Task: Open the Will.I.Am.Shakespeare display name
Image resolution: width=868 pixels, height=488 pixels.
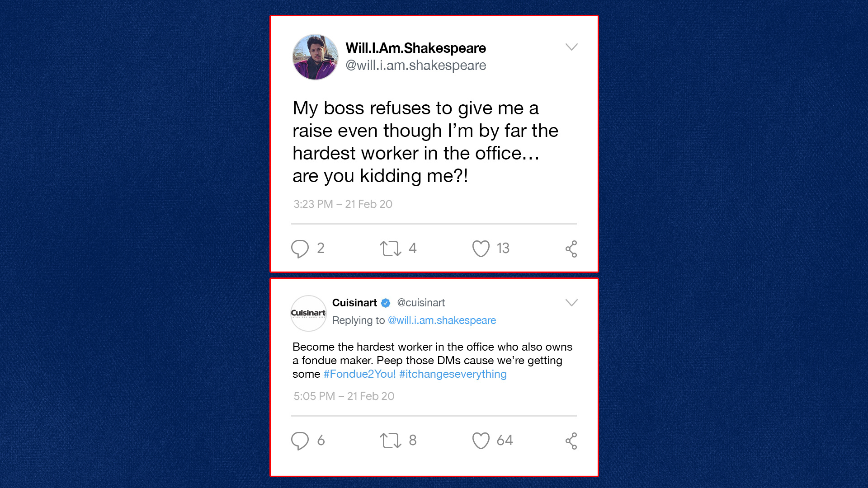Action: 415,48
